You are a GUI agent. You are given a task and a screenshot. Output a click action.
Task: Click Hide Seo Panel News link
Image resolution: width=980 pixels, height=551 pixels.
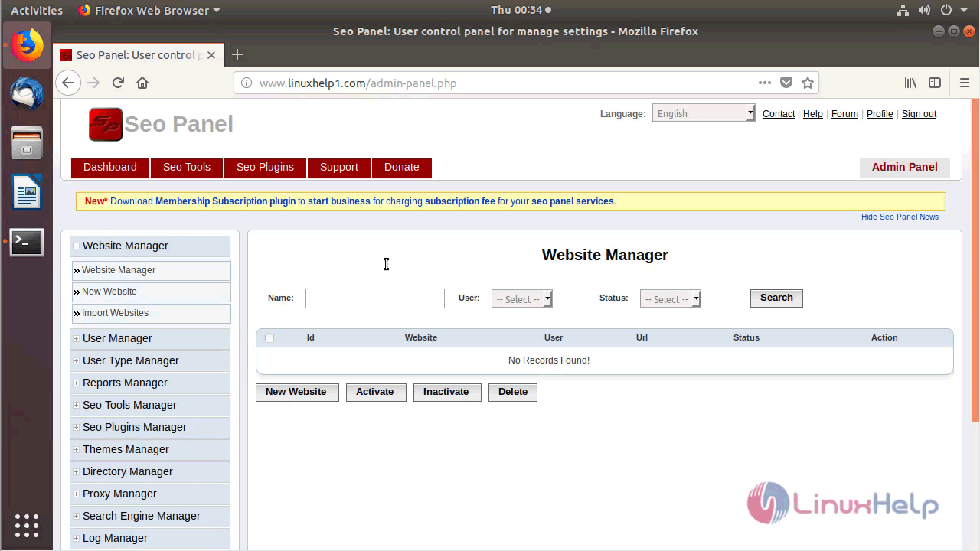900,217
